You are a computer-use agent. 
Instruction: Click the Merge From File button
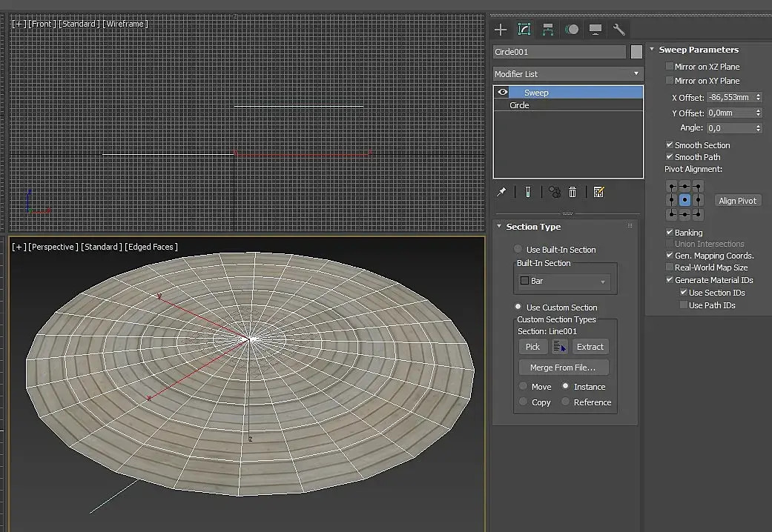[x=563, y=368]
